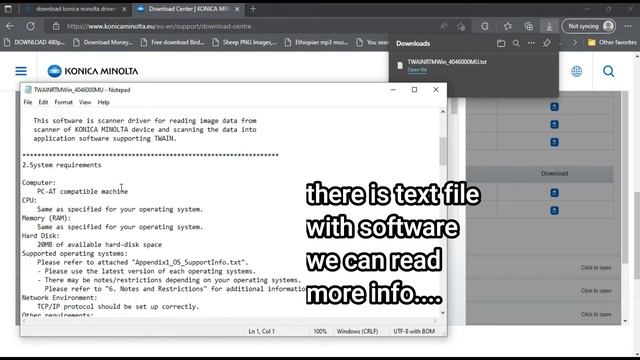The image size is (640, 360).
Task: Open downloads folder icon in Downloads panel
Action: (x=501, y=43)
